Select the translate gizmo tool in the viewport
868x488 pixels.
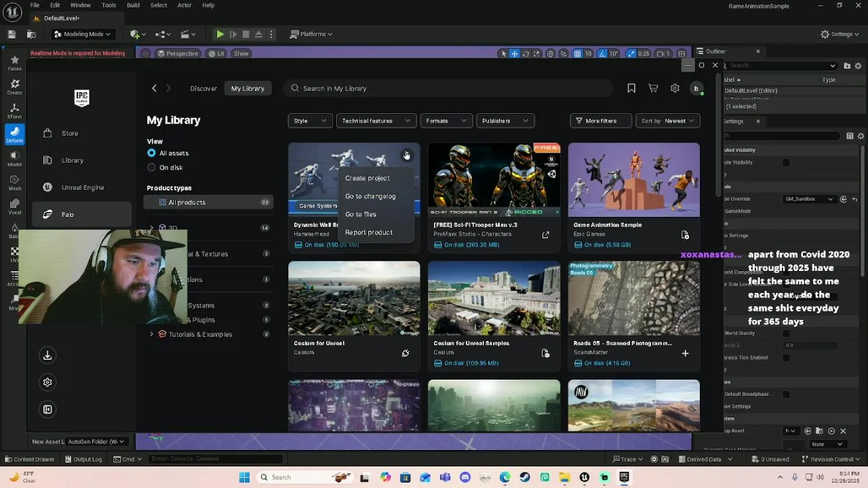pyautogui.click(x=515, y=54)
